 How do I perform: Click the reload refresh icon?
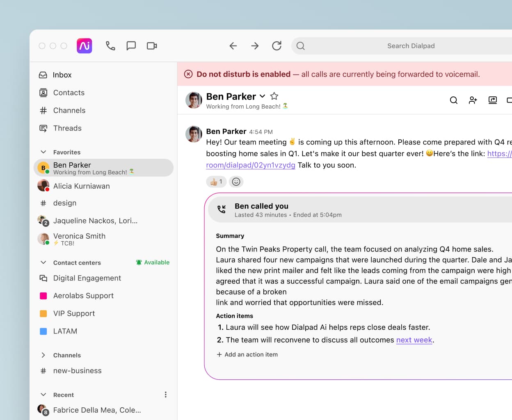click(x=277, y=46)
